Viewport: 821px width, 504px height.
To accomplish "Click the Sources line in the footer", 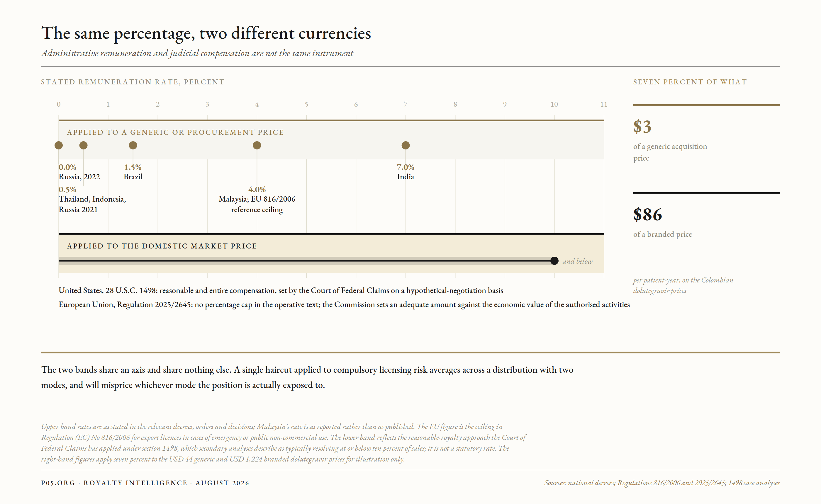I will 662,483.
